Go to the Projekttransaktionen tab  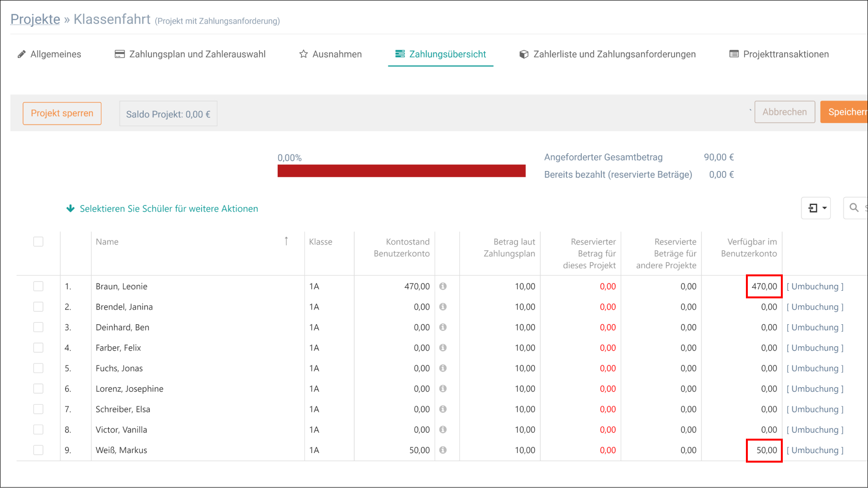(779, 54)
